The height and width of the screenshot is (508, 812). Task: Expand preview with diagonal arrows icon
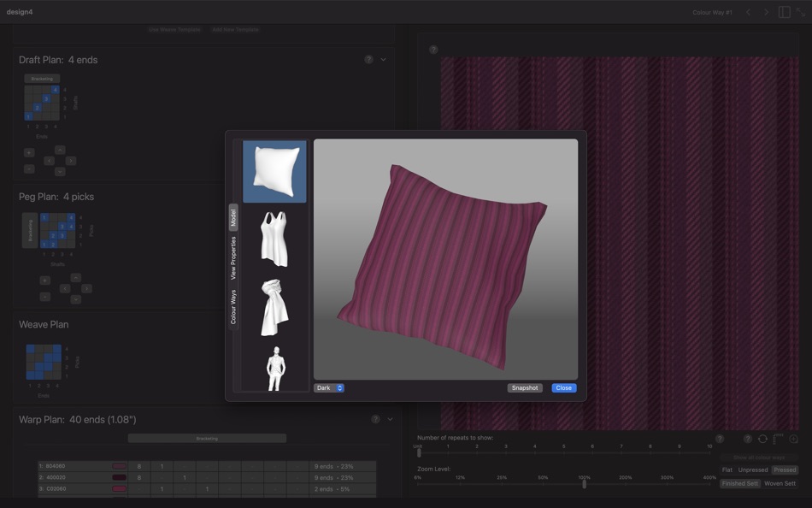801,12
